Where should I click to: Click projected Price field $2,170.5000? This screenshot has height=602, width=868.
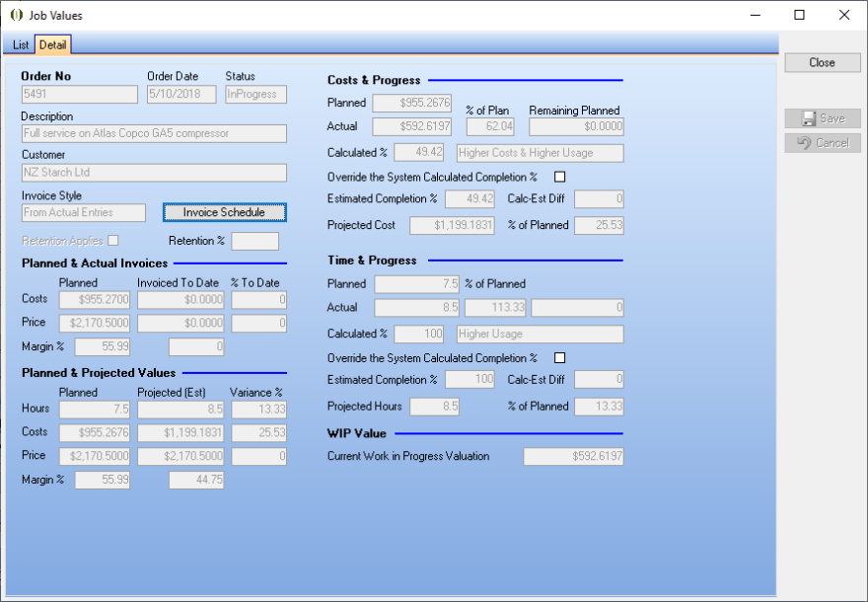coord(181,456)
